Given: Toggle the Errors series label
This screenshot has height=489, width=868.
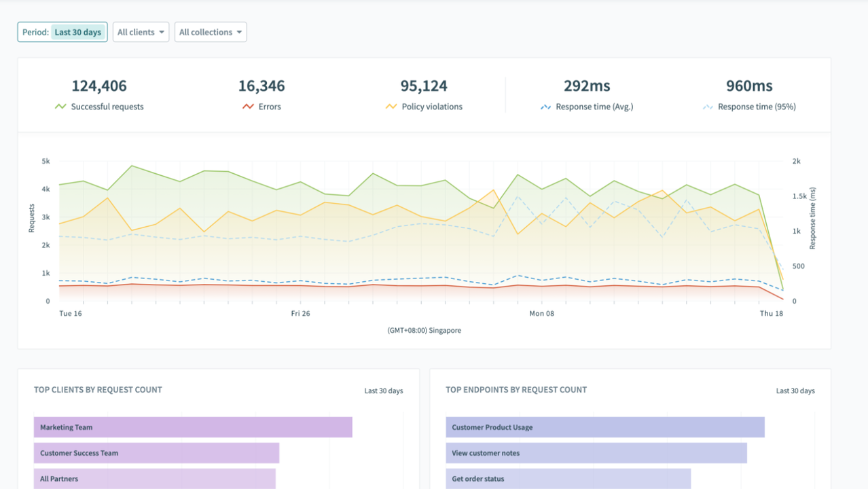Looking at the screenshot, I should coord(270,107).
